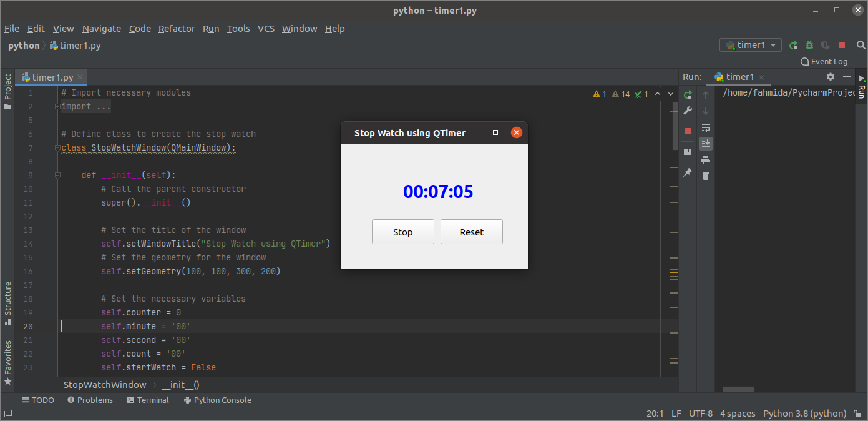Toggle soft-wrap in Run console
This screenshot has width=868, height=421.
pos(706,127)
